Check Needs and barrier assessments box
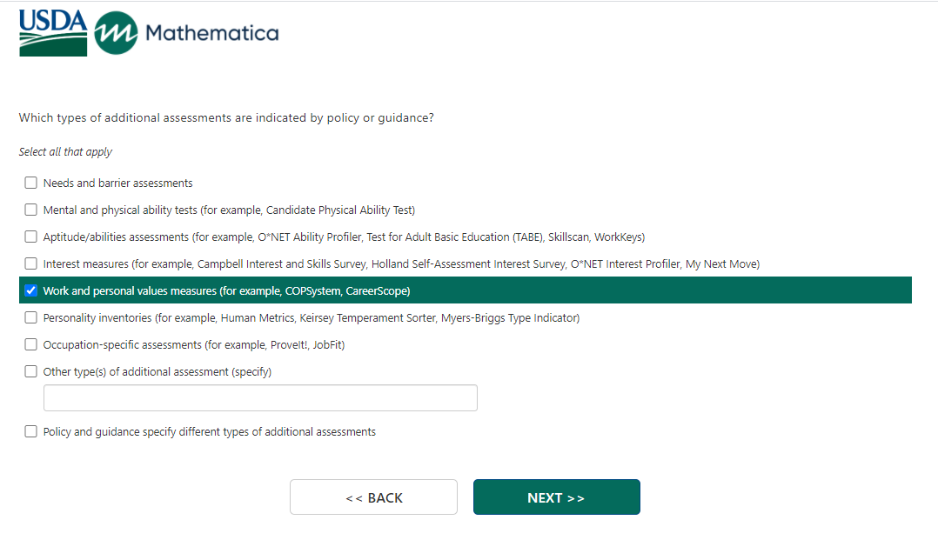This screenshot has width=938, height=560. tap(31, 183)
